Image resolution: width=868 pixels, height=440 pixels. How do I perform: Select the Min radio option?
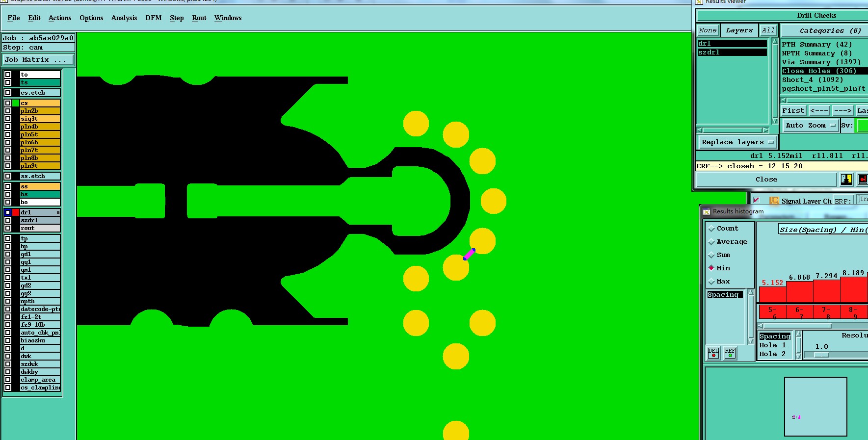point(711,268)
